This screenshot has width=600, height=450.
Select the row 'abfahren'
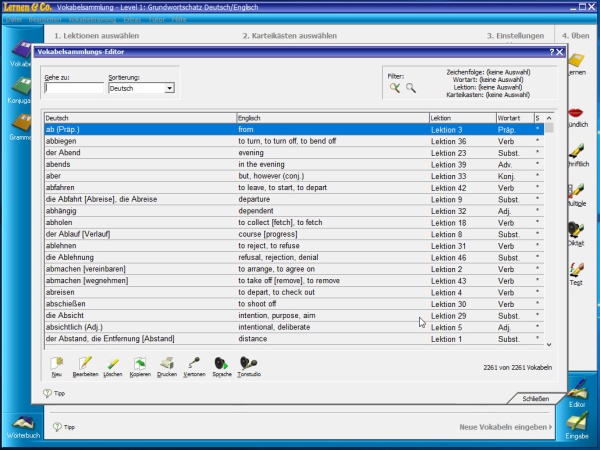click(x=294, y=188)
